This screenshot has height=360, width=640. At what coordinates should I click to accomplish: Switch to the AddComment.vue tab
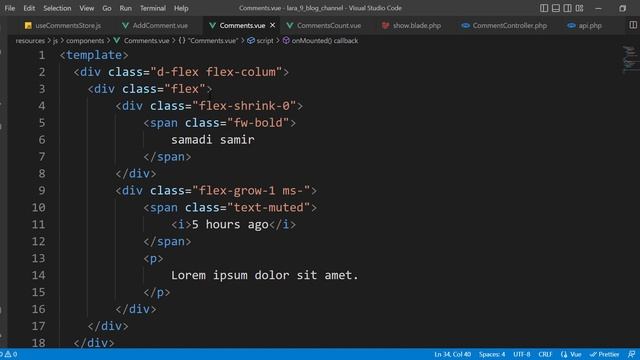(x=156, y=25)
